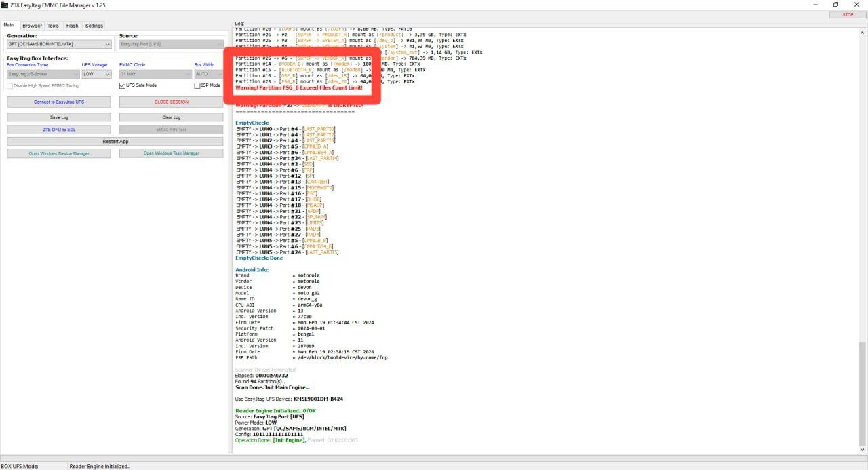This screenshot has height=470, width=868.
Task: Click the LUN5 CMNLIB64_B log line
Action: click(x=285, y=246)
